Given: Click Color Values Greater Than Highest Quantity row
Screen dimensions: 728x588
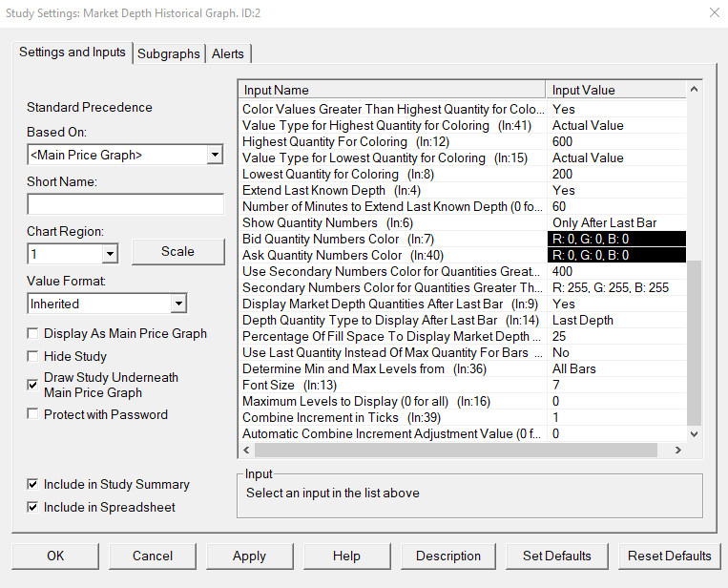Looking at the screenshot, I should coord(463,109).
